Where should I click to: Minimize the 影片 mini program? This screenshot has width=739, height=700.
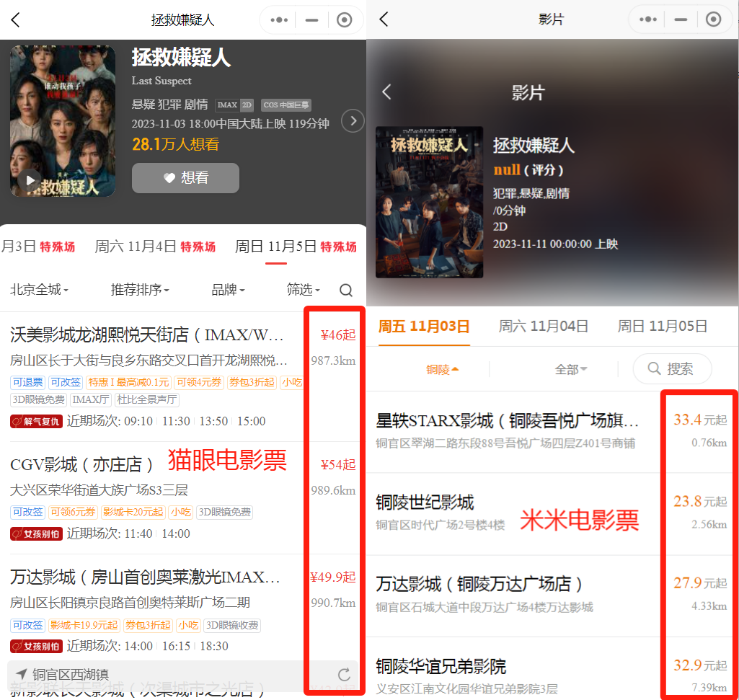coord(681,19)
